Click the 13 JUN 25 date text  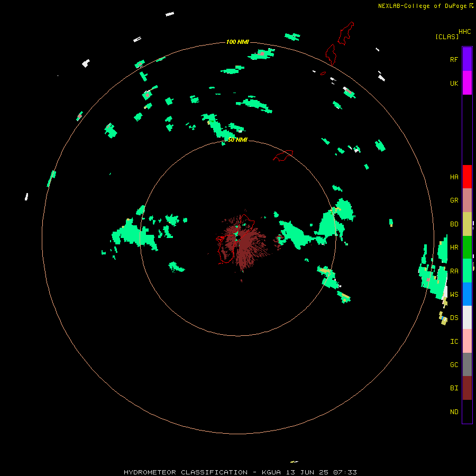click(x=307, y=472)
